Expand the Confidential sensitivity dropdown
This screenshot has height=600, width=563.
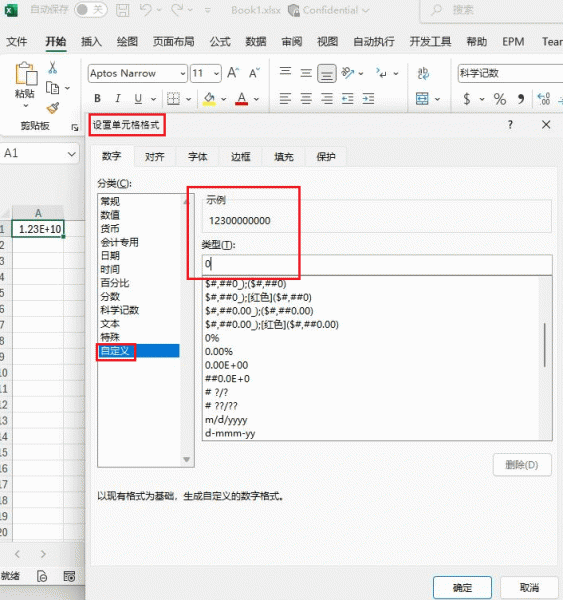tap(366, 10)
